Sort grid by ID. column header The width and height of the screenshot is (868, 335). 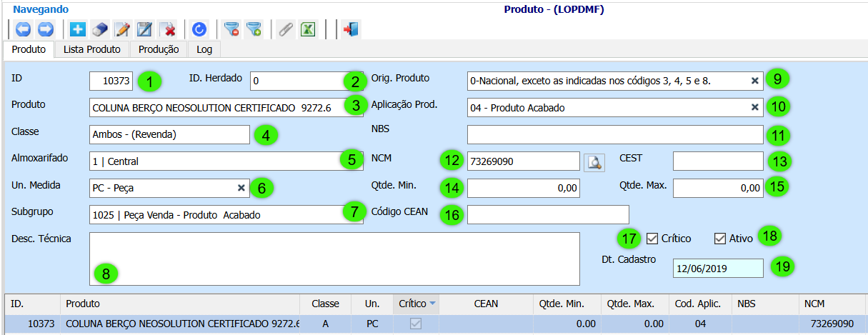click(32, 304)
